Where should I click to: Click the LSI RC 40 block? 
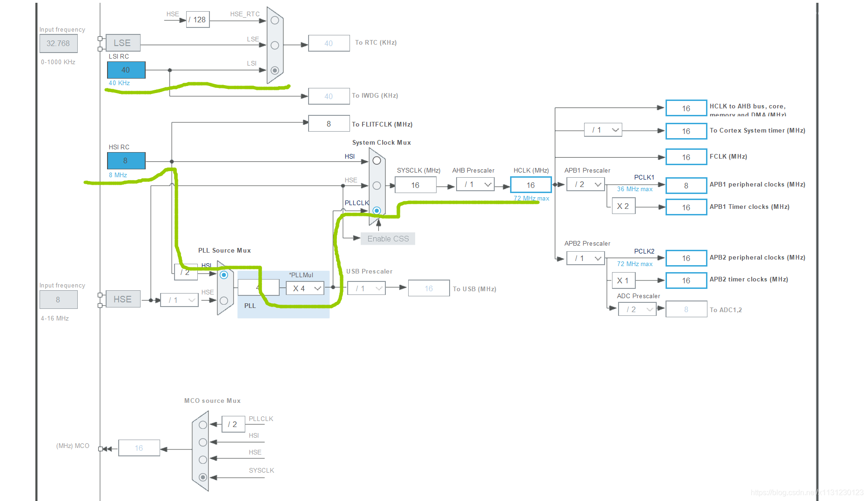click(126, 70)
